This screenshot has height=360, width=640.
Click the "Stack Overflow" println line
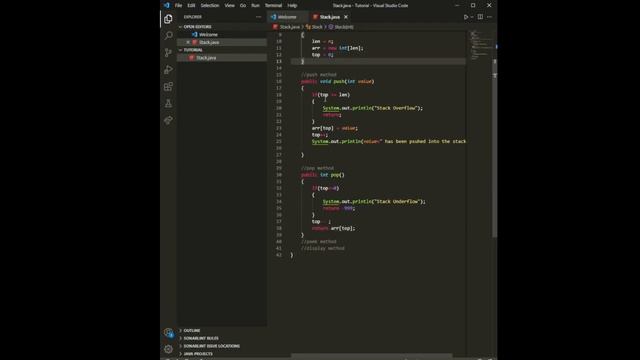point(373,108)
